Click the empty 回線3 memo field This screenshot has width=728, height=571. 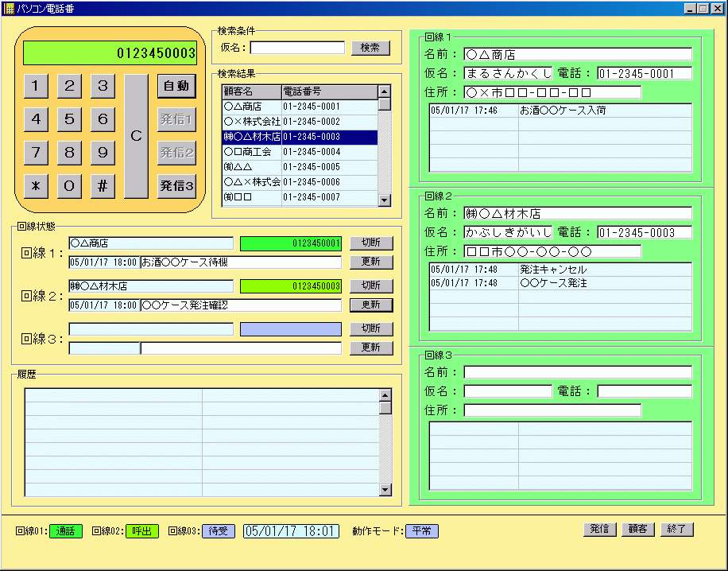pyautogui.click(x=241, y=348)
